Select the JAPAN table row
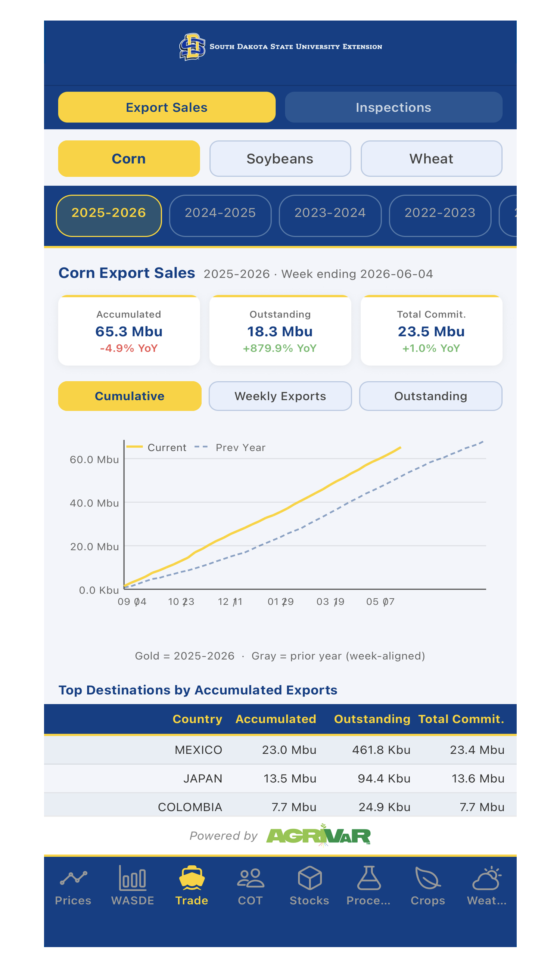This screenshot has height=971, width=560. pos(280,778)
